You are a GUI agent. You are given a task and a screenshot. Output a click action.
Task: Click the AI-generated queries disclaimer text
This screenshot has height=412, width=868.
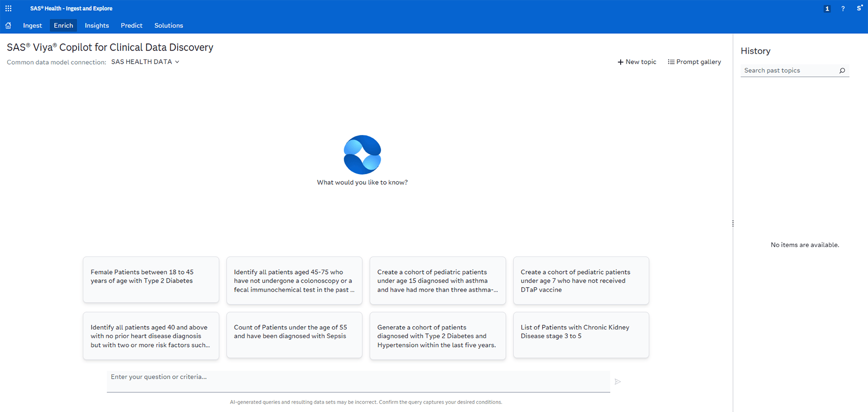tap(366, 402)
